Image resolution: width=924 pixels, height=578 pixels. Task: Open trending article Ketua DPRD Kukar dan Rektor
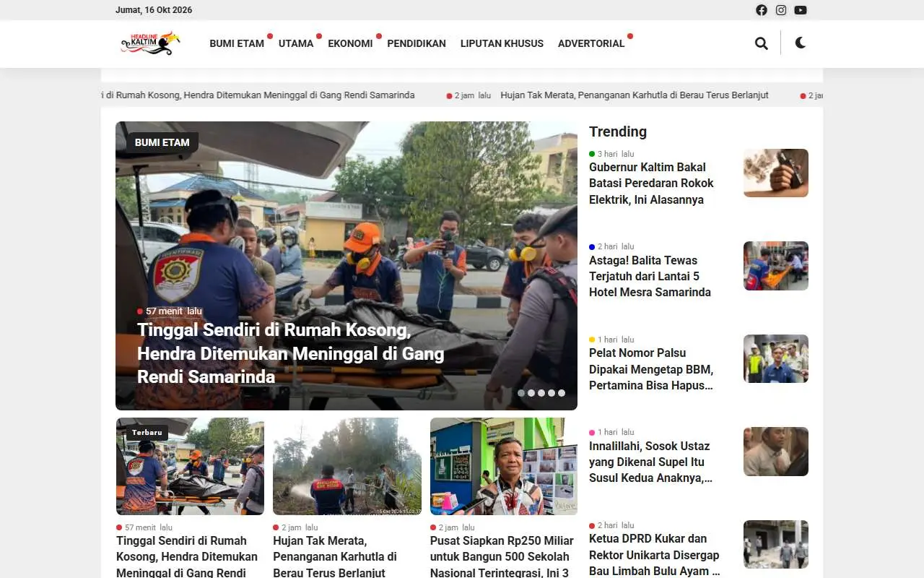click(655, 555)
